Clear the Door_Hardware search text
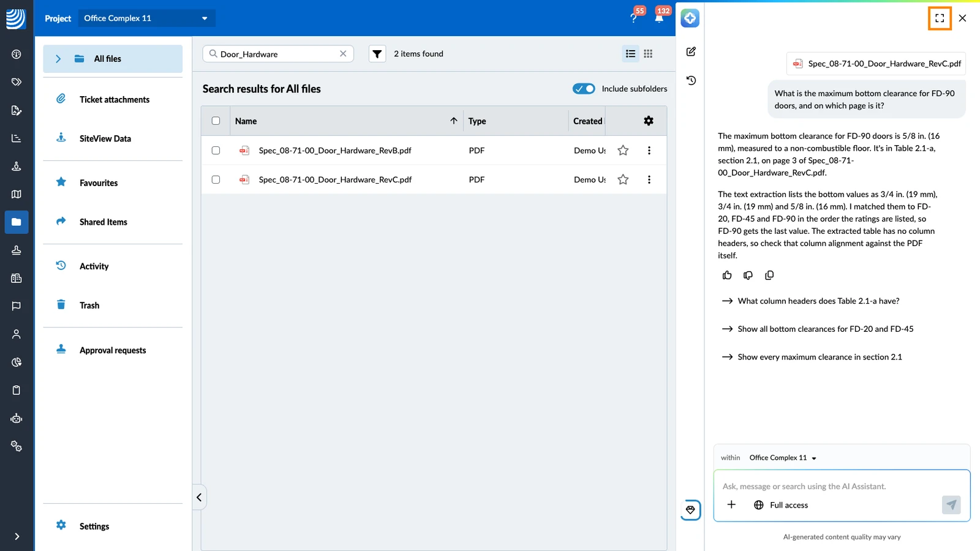 tap(343, 54)
